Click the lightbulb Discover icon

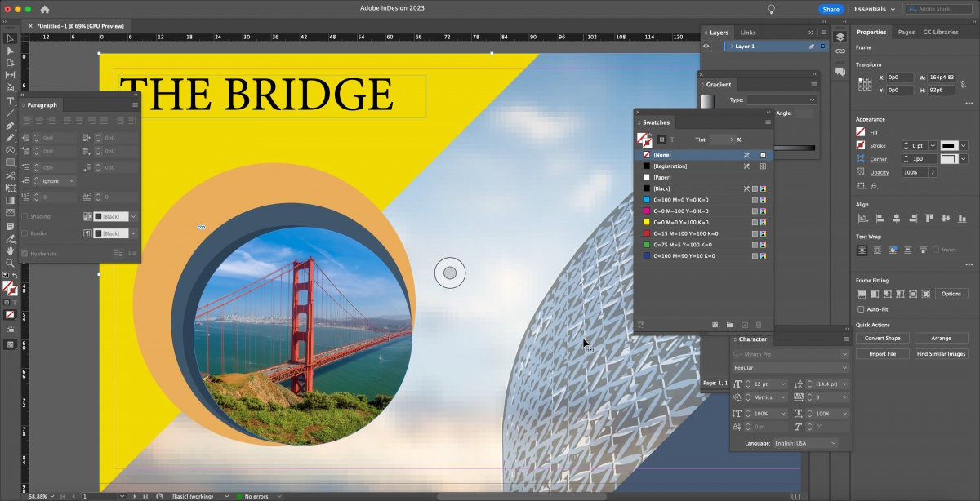click(770, 9)
